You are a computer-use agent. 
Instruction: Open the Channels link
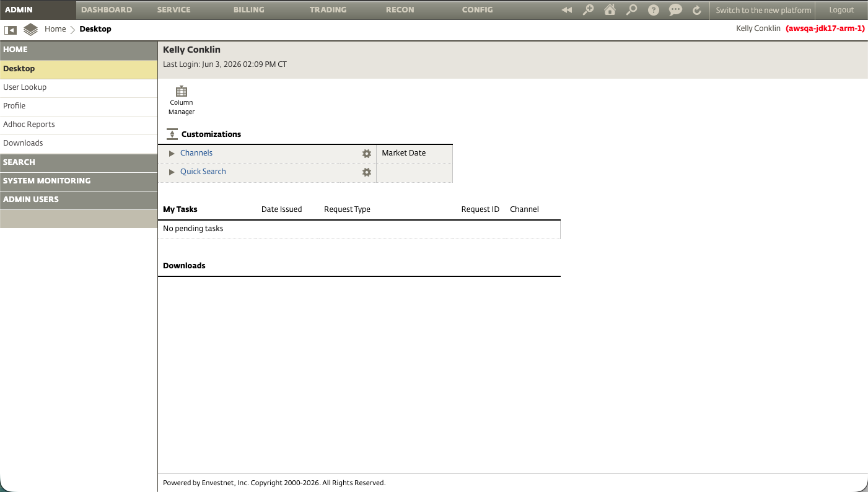196,153
